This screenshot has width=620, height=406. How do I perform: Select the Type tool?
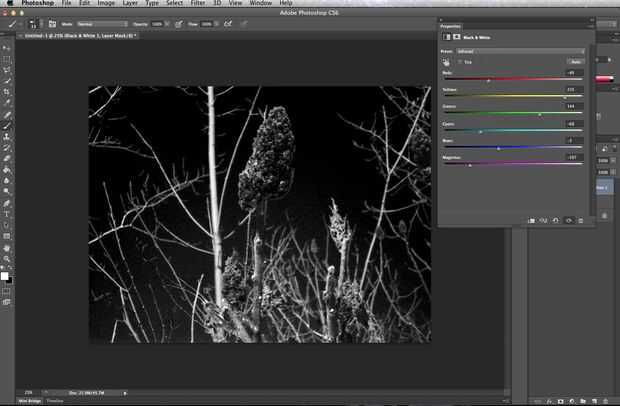pos(6,214)
